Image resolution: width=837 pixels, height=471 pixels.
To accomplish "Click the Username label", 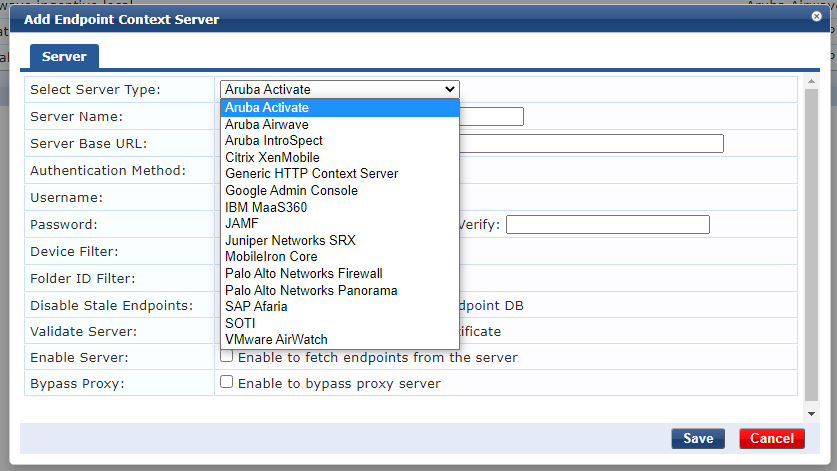I will pyautogui.click(x=66, y=198).
